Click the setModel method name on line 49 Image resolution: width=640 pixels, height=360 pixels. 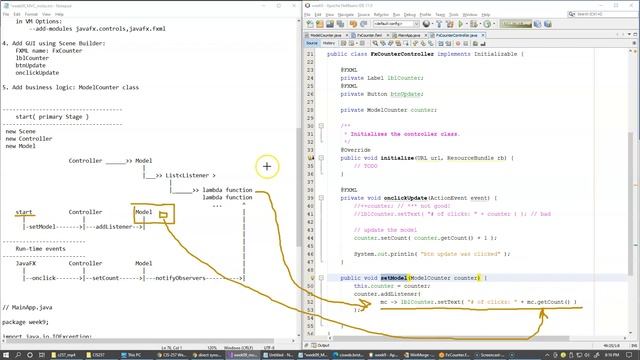tap(393, 278)
